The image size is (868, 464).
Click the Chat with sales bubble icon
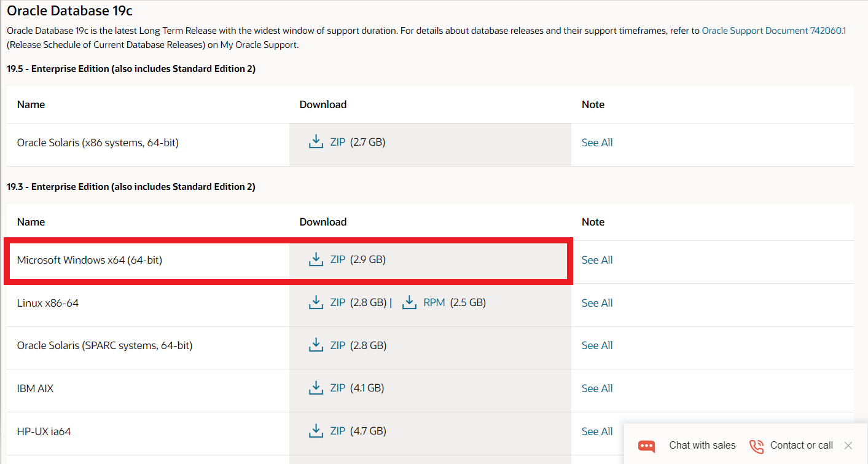pyautogui.click(x=646, y=446)
